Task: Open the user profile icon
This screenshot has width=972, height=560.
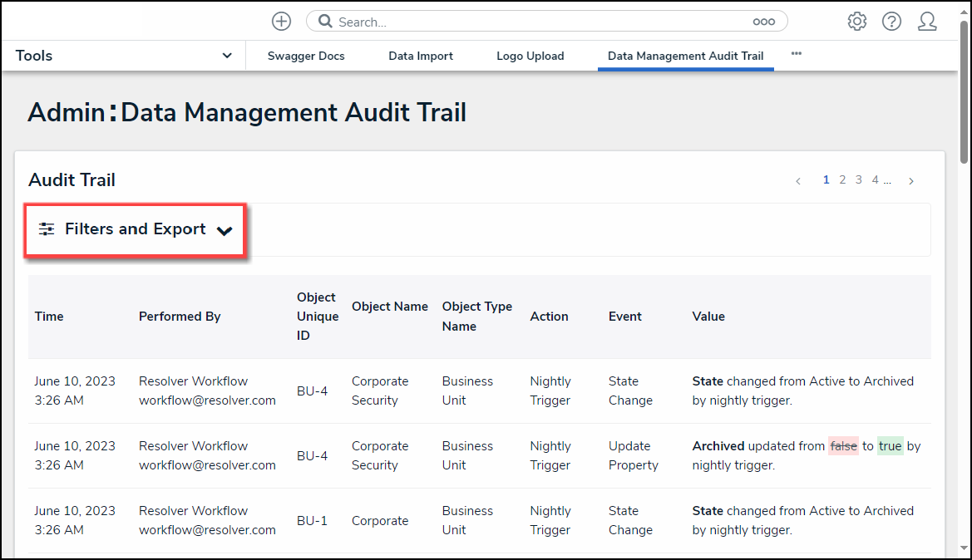Action: tap(927, 22)
